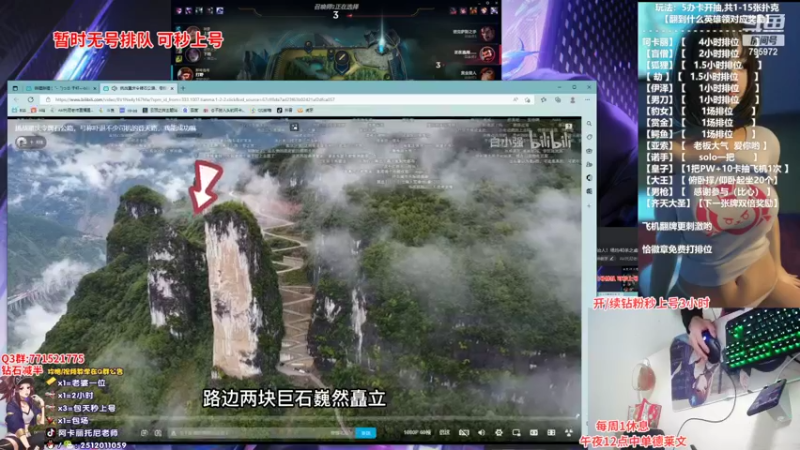Open the Outlook icon in Edge sidebar
The image size is (800, 450).
[x=589, y=191]
